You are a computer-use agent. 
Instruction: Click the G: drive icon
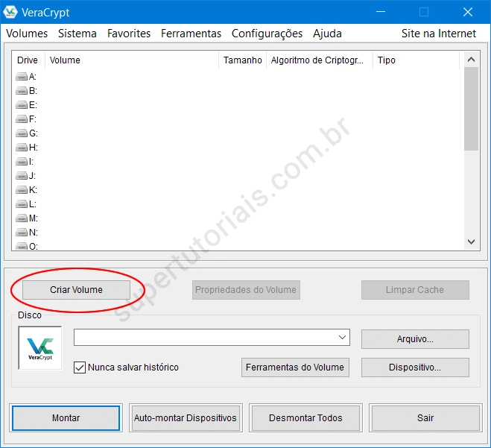coord(22,133)
